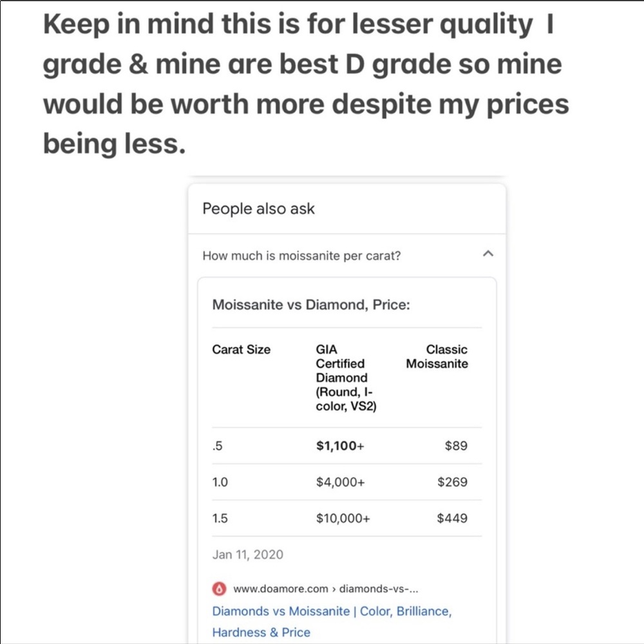Click the $89 moissanite price cell
This screenshot has height=644, width=644.
click(x=456, y=446)
